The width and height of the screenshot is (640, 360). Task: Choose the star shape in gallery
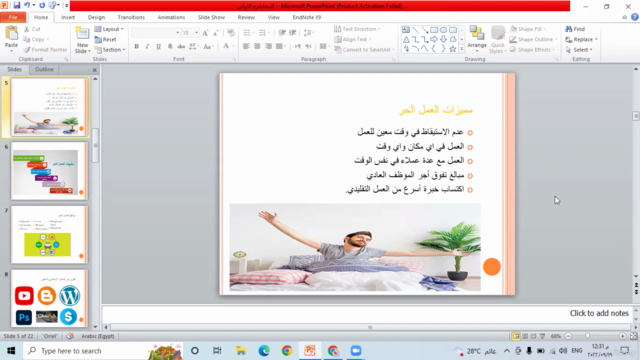(453, 49)
